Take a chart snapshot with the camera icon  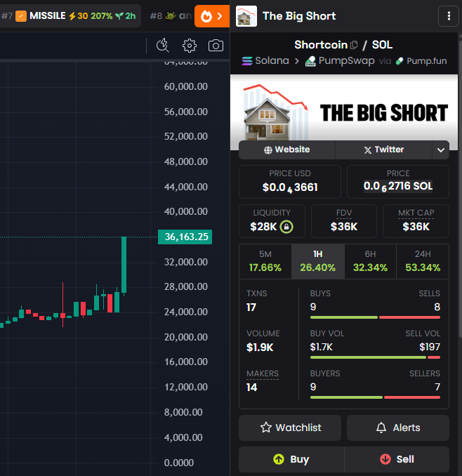(216, 46)
